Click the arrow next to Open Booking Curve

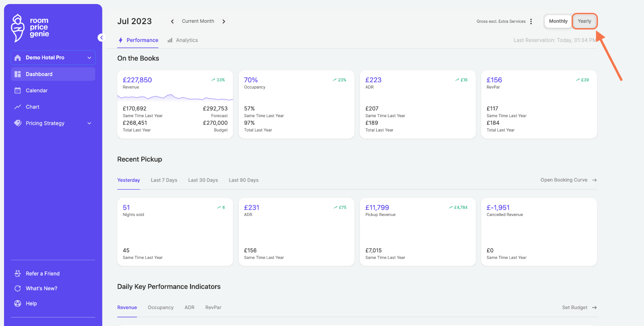coord(594,180)
